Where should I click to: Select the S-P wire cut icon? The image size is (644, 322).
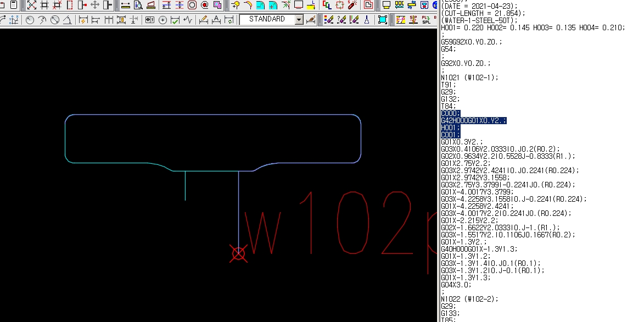pos(413,20)
